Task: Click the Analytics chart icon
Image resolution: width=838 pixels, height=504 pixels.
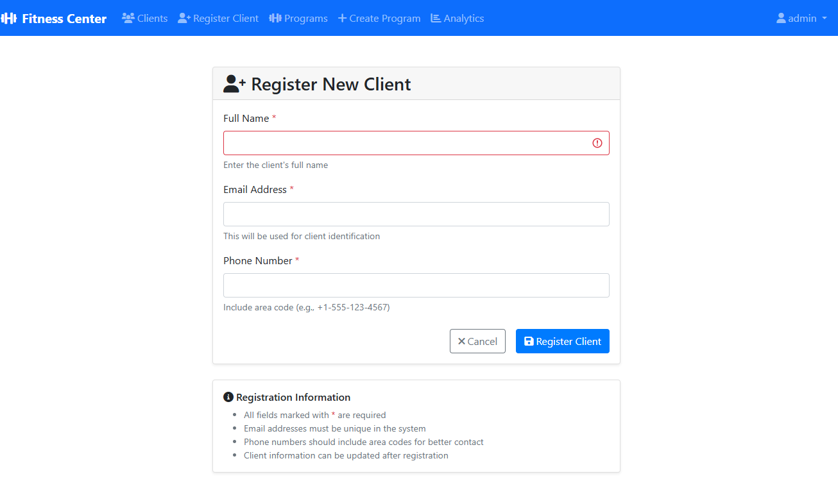Action: tap(436, 19)
